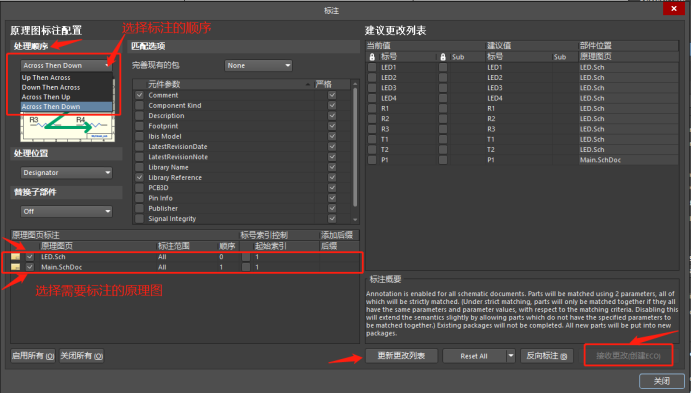The width and height of the screenshot is (692, 394).
Task: Click the 更新更改列表 button
Action: pyautogui.click(x=401, y=356)
